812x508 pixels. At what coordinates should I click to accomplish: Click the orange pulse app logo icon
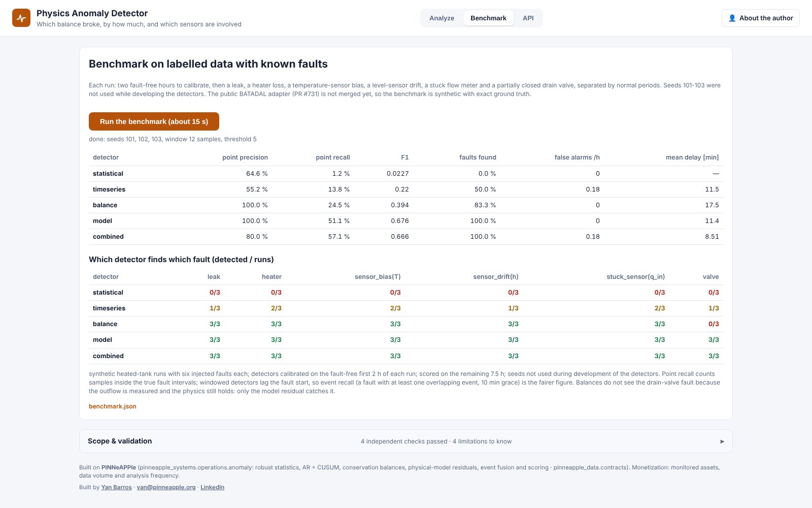click(21, 18)
